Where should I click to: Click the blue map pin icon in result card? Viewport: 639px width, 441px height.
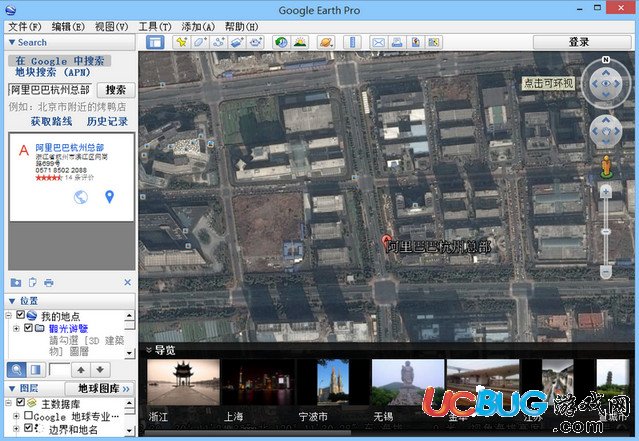point(109,197)
